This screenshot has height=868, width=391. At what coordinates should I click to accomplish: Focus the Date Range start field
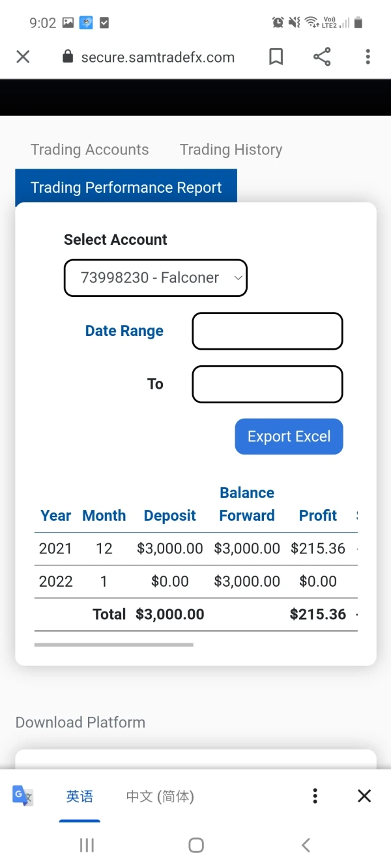267,331
